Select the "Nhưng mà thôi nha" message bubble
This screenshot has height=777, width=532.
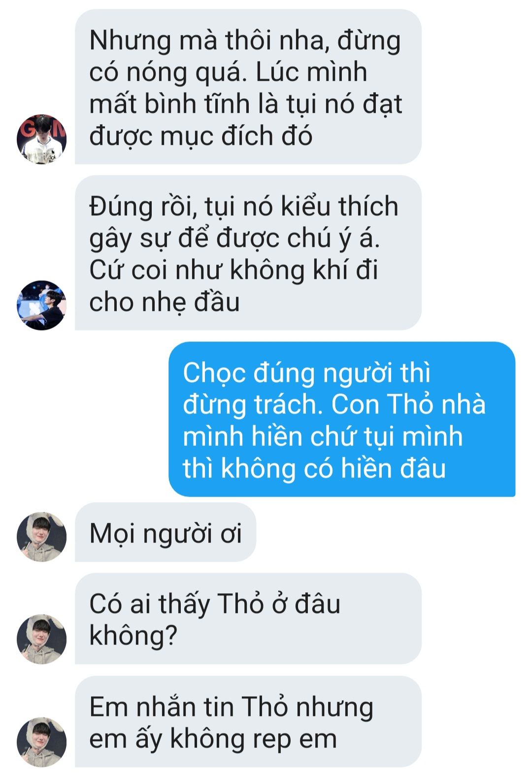click(248, 87)
